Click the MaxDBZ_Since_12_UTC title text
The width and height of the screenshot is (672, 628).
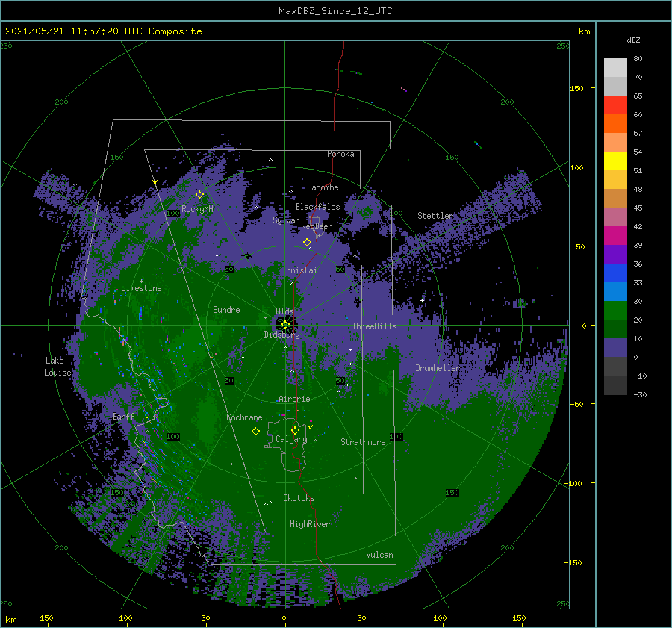[x=335, y=11]
